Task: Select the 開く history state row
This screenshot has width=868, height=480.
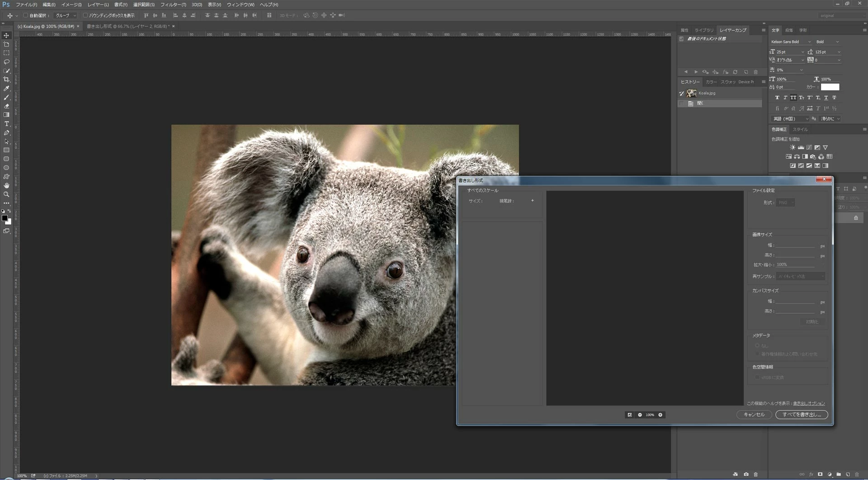Action: click(720, 104)
